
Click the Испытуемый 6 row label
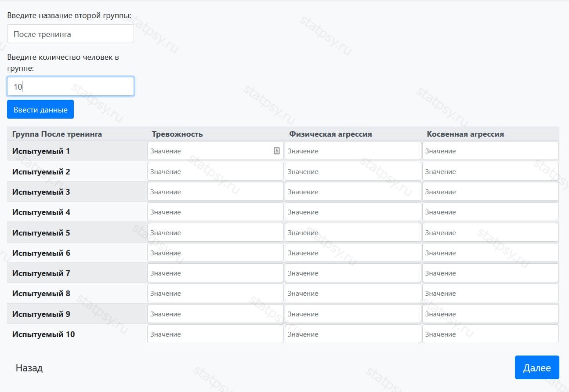[x=41, y=253]
